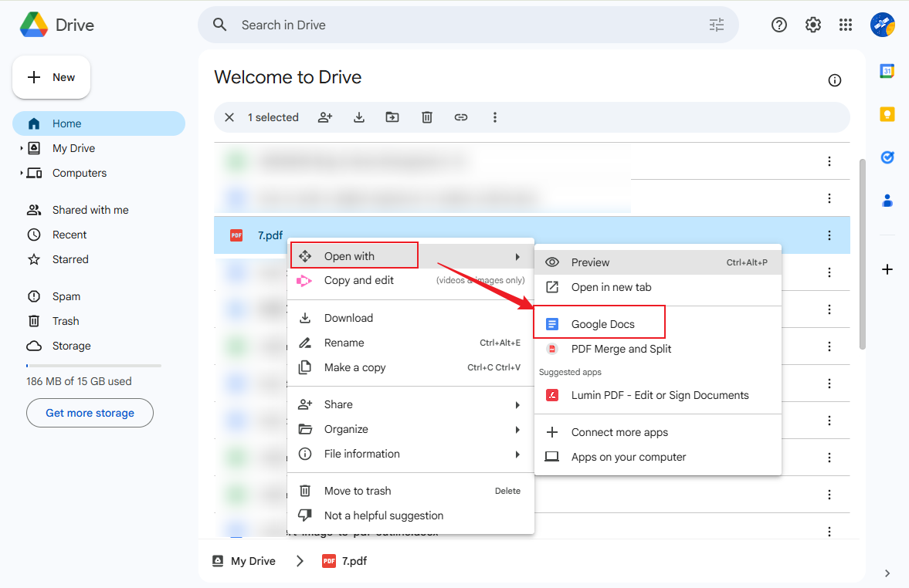The image size is (909, 588).
Task: Open search options filter icon
Action: tap(717, 25)
